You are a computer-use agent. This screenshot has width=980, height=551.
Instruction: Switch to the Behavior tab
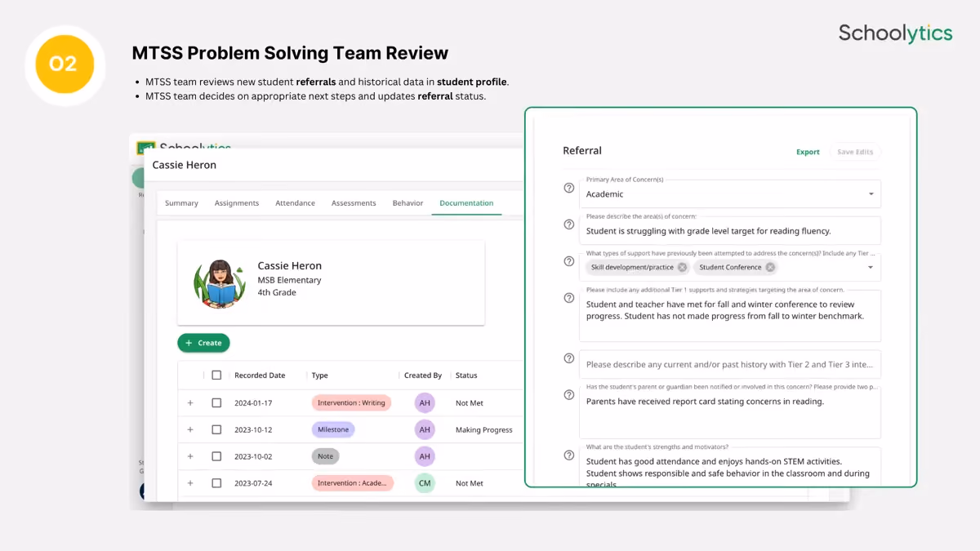click(x=408, y=203)
